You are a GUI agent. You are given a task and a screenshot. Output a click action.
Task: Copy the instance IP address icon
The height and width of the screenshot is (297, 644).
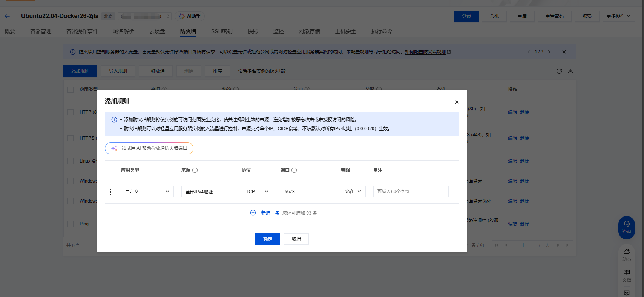point(167,16)
